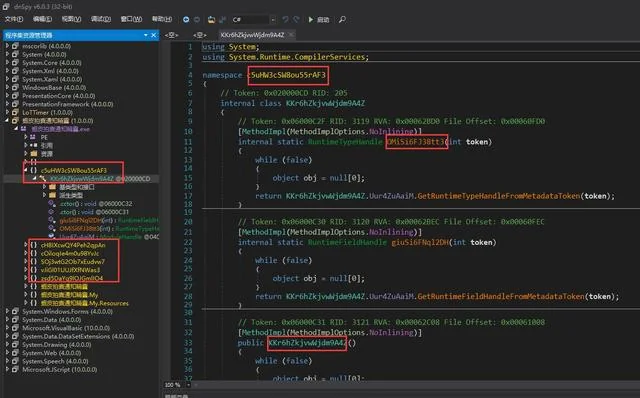640x398 pixels.
Task: Click the 资源 resources folder icon
Action: pos(34,154)
